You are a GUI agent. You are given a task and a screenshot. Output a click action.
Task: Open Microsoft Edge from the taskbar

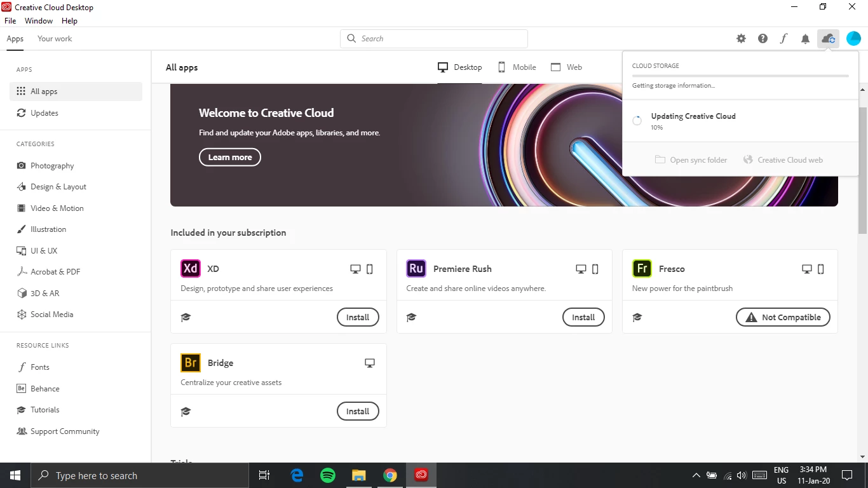(297, 475)
